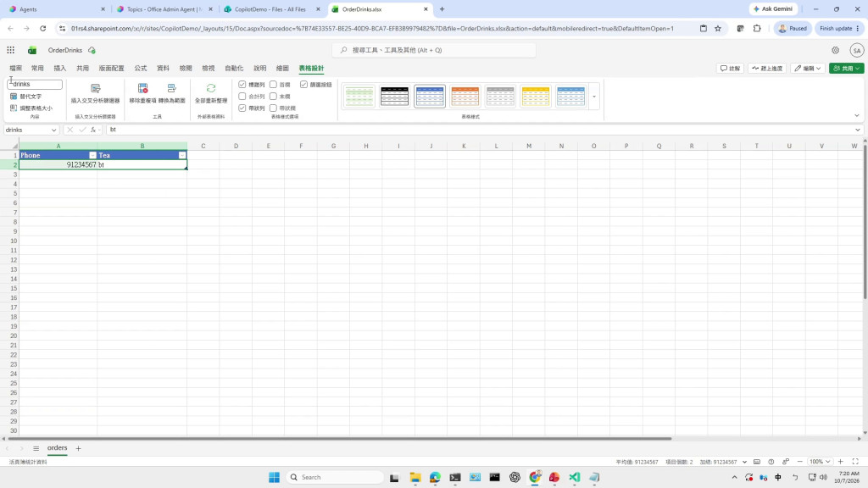The width and height of the screenshot is (868, 488).
Task: Click the Insert Slicer (插入交叉分析篩選器) icon
Action: 95,88
